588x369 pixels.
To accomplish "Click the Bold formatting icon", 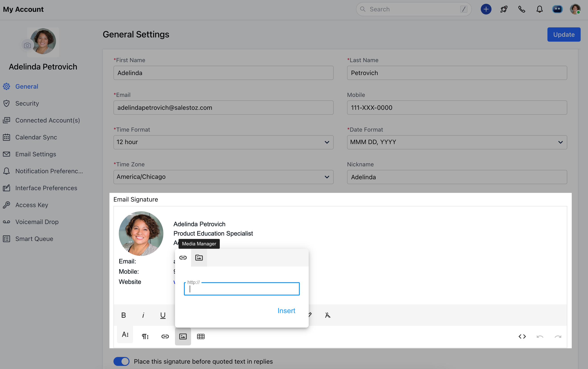I will click(123, 315).
